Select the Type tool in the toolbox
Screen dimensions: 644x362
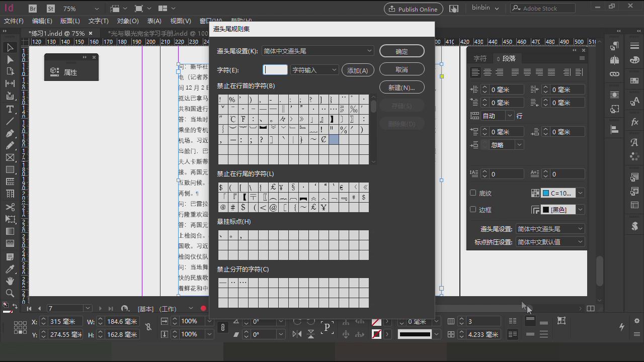(10, 109)
